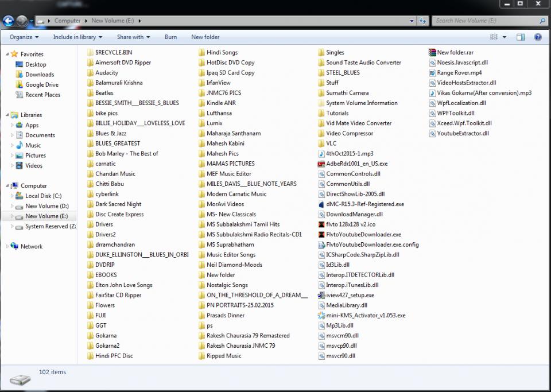551x392 pixels.
Task: Open the Google Drive favorite
Action: [41, 84]
